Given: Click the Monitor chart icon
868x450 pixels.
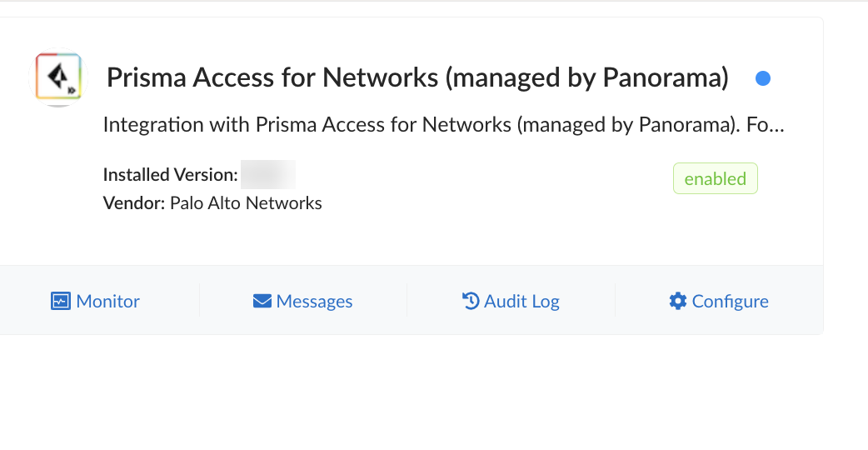Looking at the screenshot, I should coord(60,301).
